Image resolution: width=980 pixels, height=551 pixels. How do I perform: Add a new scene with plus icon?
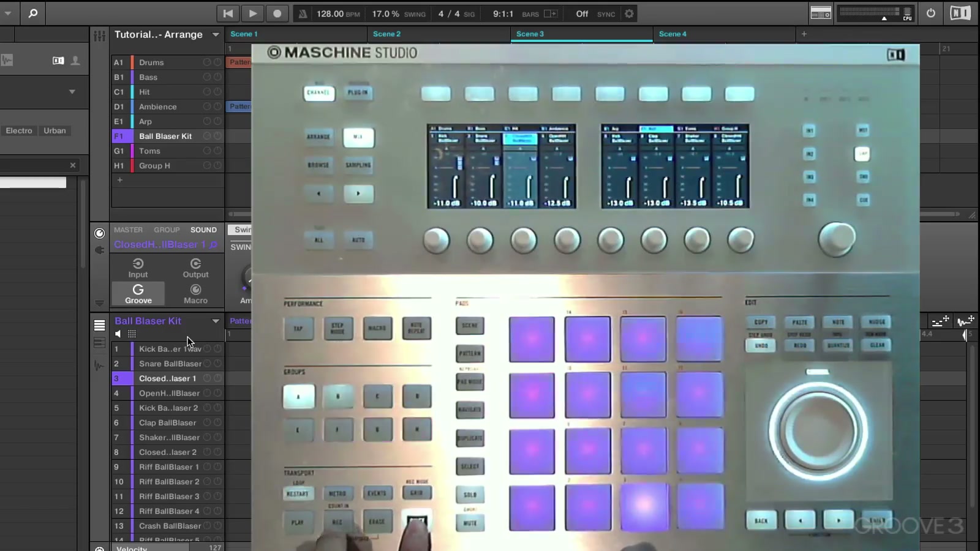coord(804,34)
